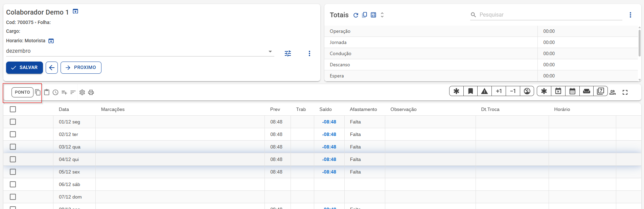Open grid settings gear icon

[x=82, y=92]
